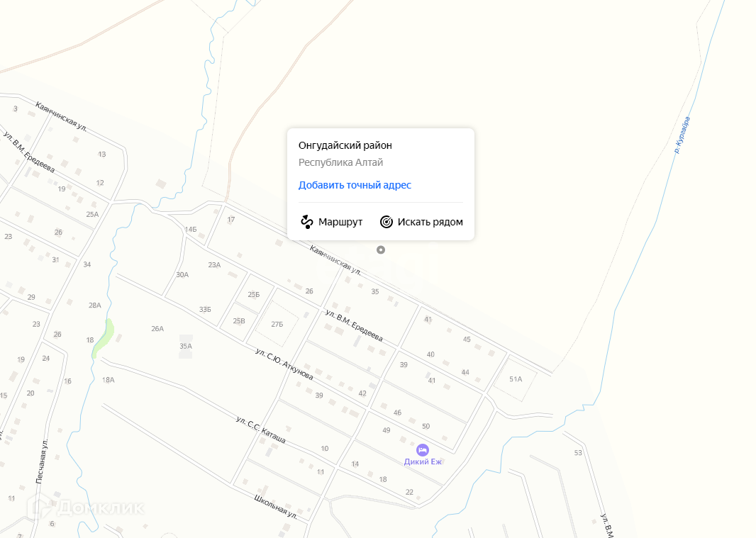Select the Дикий Еж hotel icon
Image resolution: width=756 pixels, height=538 pixels.
coord(423,450)
